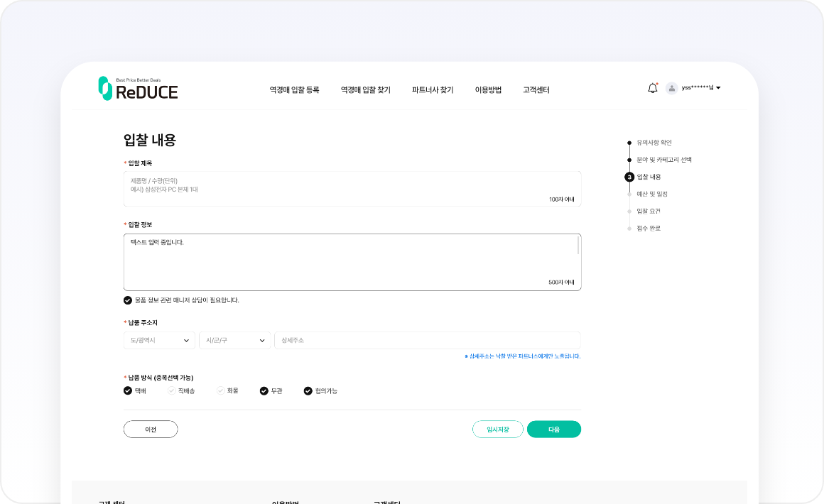
Task: Expand the 도/광역시 dropdown
Action: [x=159, y=341]
